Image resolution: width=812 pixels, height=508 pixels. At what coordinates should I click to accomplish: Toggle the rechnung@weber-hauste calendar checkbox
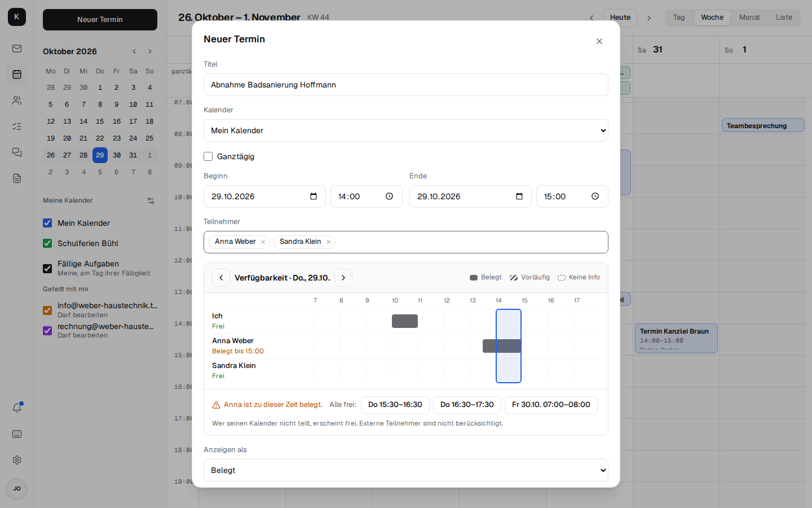[47, 330]
